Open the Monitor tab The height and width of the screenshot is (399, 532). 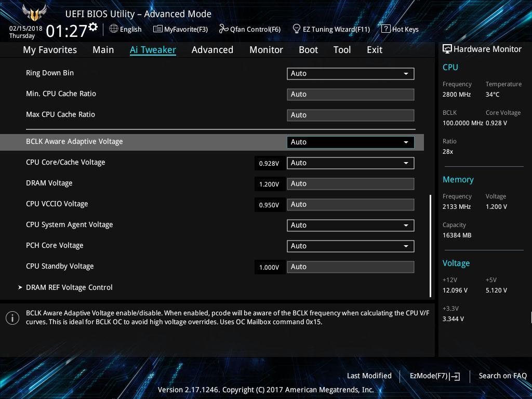click(x=267, y=50)
